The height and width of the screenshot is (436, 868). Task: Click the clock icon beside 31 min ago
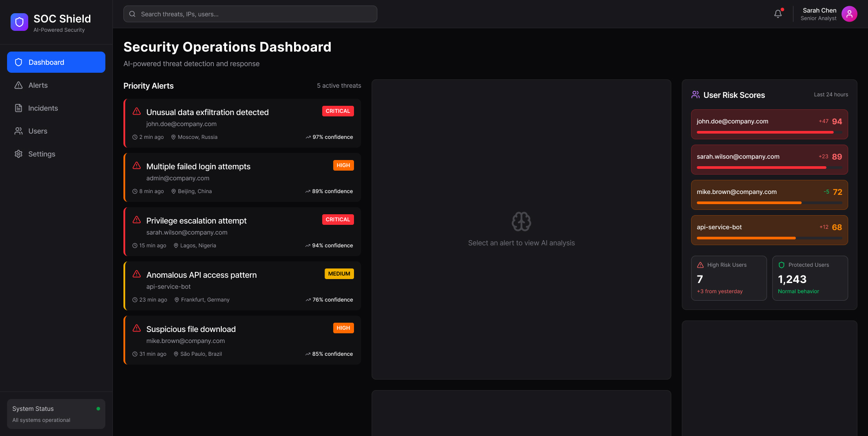pos(135,354)
